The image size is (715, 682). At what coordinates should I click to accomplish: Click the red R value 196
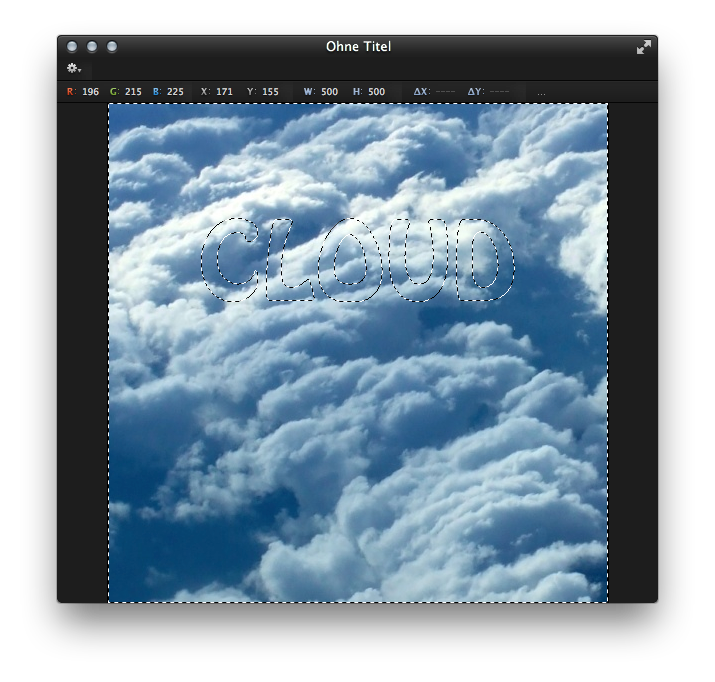90,92
